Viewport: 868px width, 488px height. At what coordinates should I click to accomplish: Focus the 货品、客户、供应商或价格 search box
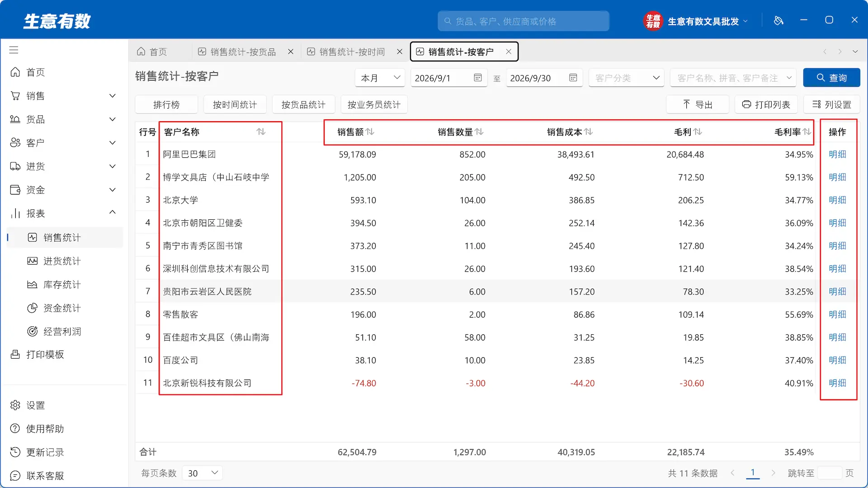click(x=523, y=21)
